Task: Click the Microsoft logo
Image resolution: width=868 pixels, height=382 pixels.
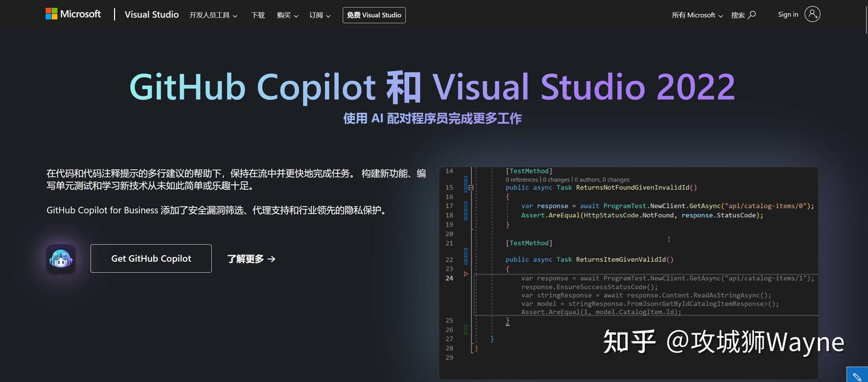Action: [x=72, y=13]
